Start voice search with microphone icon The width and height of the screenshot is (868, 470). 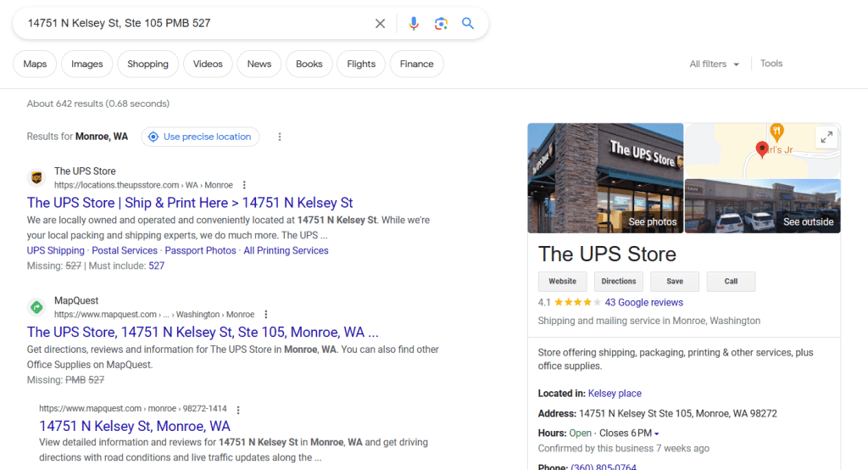[x=414, y=24]
